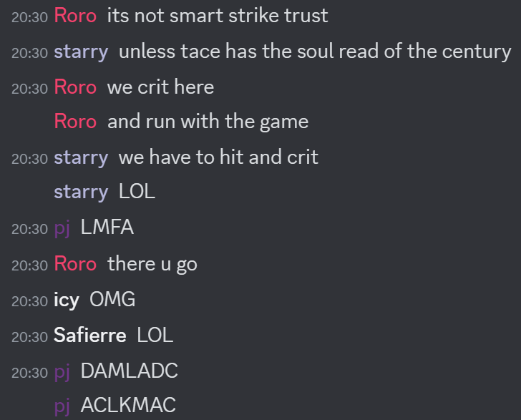Screen dimensions: 521x420
Task: Click starry username on soul read message
Action: (81, 52)
